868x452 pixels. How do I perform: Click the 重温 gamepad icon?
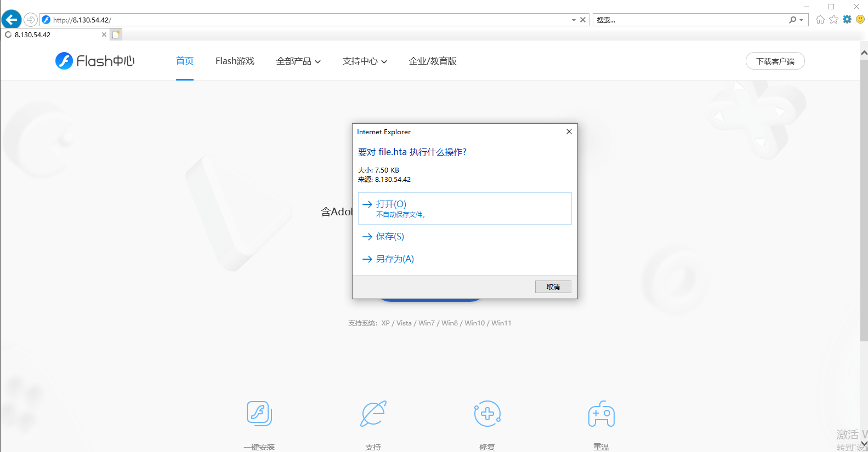pos(602,414)
